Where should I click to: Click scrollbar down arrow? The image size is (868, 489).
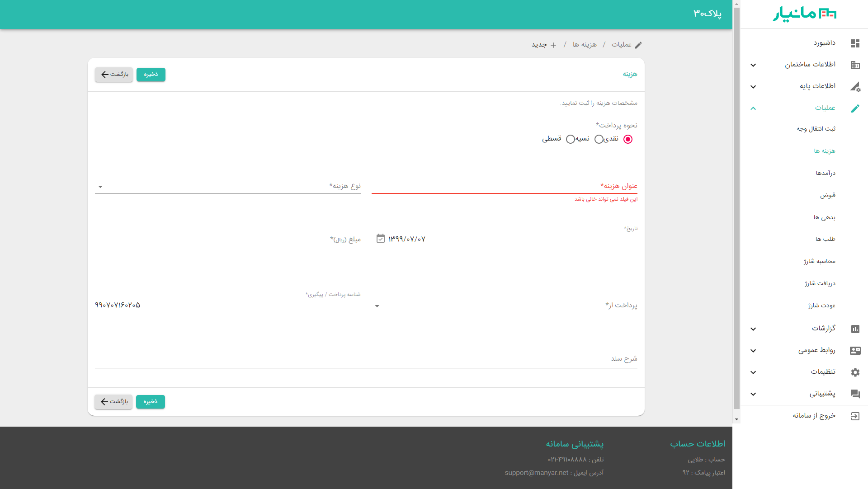(x=736, y=419)
